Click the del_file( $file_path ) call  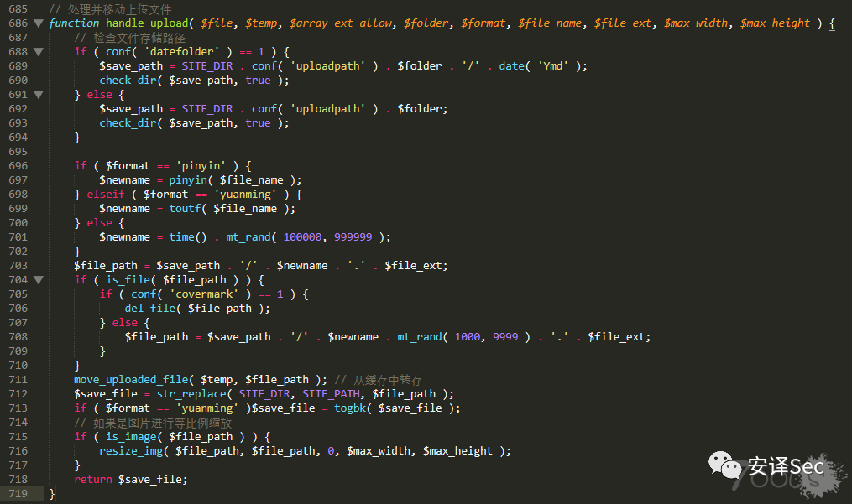coord(197,309)
